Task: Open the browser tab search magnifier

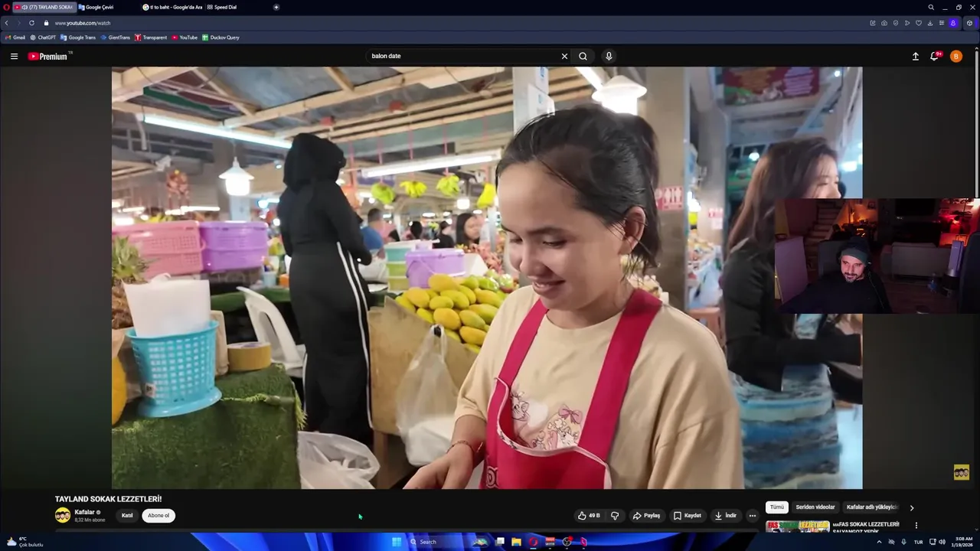Action: pos(931,7)
